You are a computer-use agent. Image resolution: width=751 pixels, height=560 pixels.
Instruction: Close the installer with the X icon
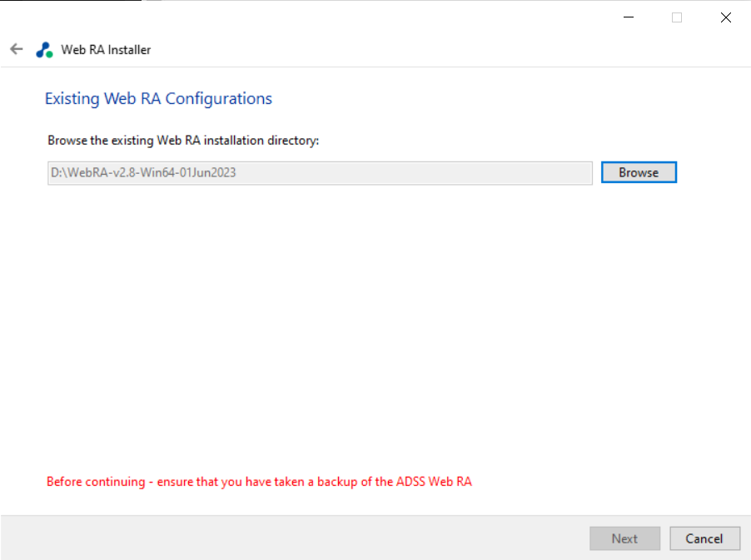(x=726, y=17)
